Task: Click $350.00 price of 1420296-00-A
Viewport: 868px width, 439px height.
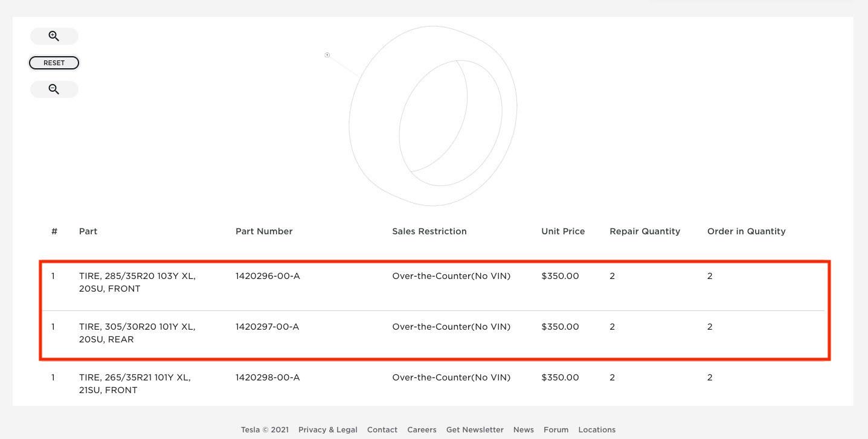Action: click(x=560, y=276)
